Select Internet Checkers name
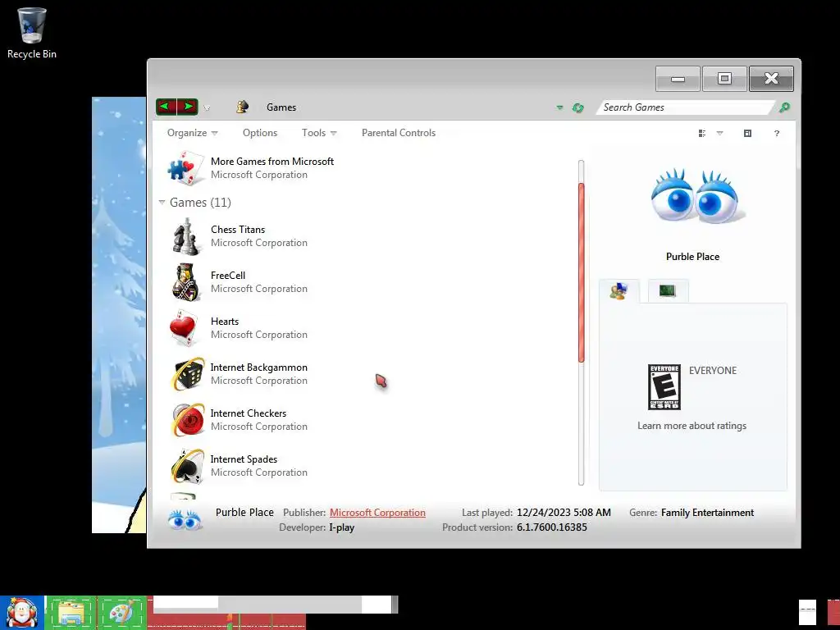Screen dimensions: 840x630 pos(248,413)
